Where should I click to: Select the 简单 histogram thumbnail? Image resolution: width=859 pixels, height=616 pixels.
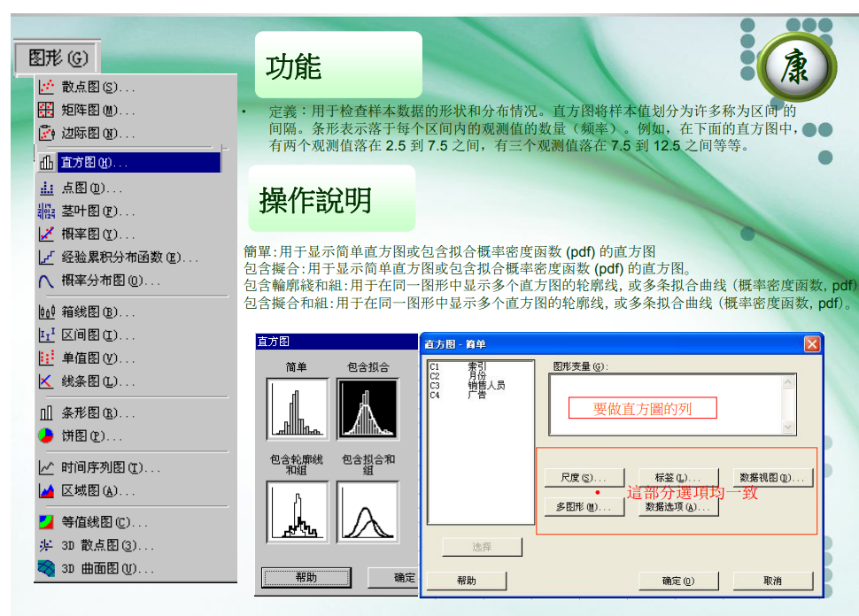(x=297, y=409)
